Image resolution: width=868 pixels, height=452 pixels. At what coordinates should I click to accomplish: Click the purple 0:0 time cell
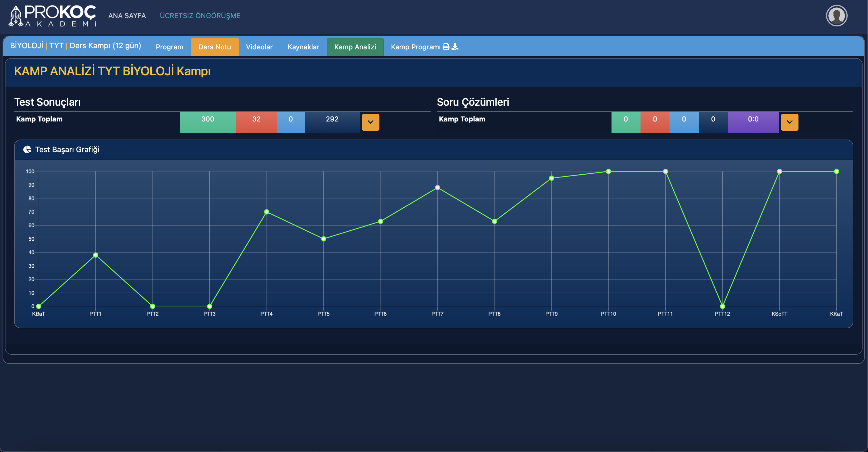click(753, 121)
